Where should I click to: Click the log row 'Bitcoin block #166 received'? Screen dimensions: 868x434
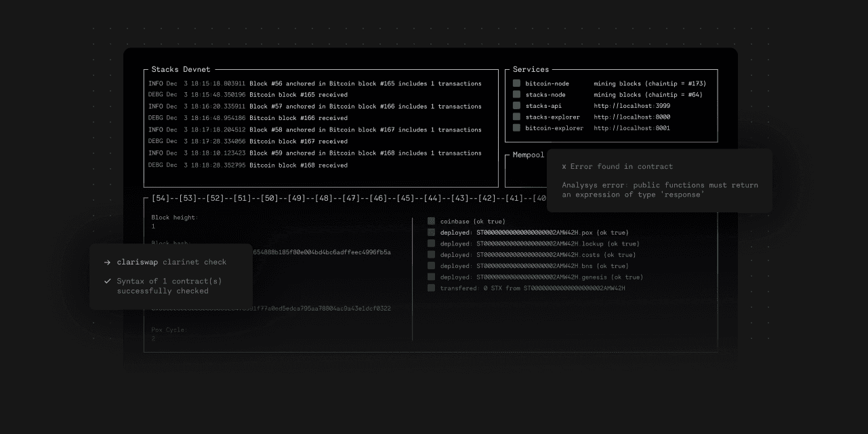pyautogui.click(x=248, y=118)
